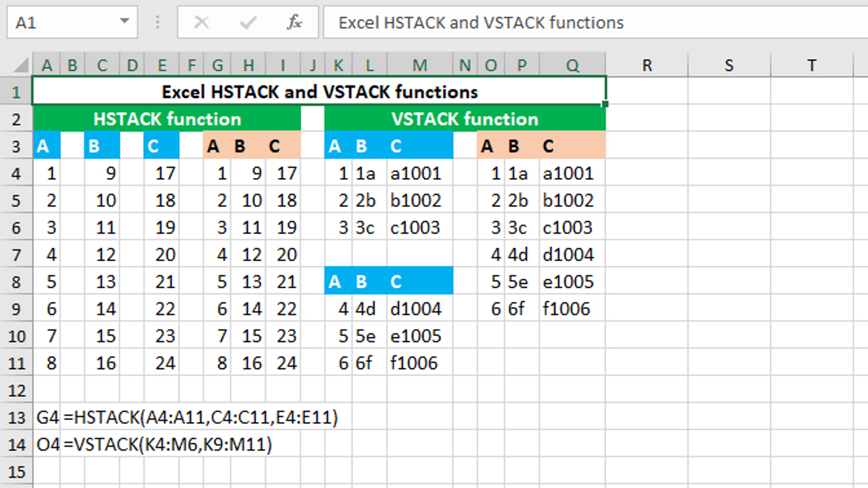Screen dimensions: 868x488
Task: Select column R header
Action: 647,66
